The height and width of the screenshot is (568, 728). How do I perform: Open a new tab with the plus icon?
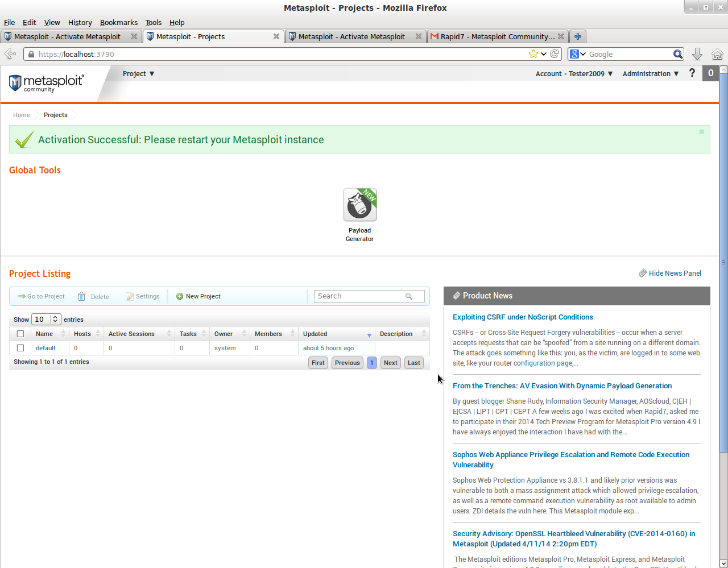(578, 36)
